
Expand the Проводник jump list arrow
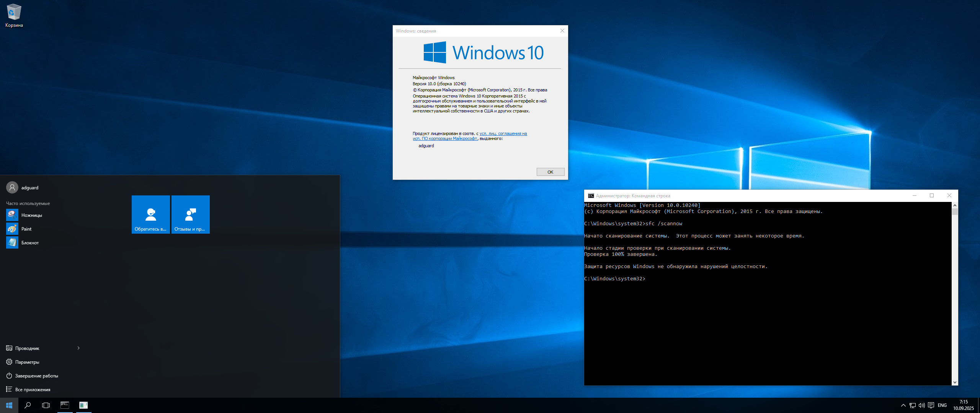tap(78, 348)
